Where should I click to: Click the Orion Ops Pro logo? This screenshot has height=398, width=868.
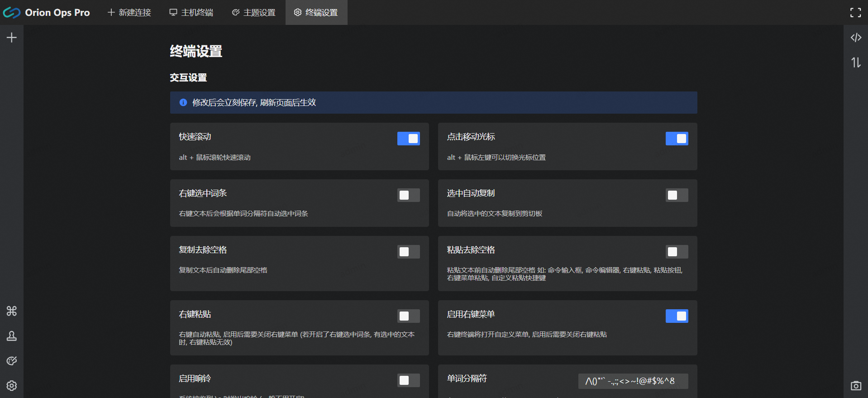tap(12, 13)
